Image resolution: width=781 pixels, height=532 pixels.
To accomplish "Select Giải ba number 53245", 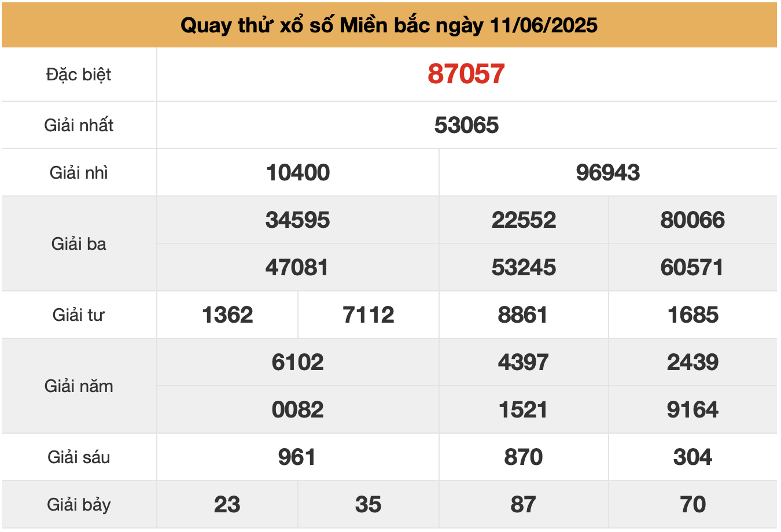I will click(524, 267).
